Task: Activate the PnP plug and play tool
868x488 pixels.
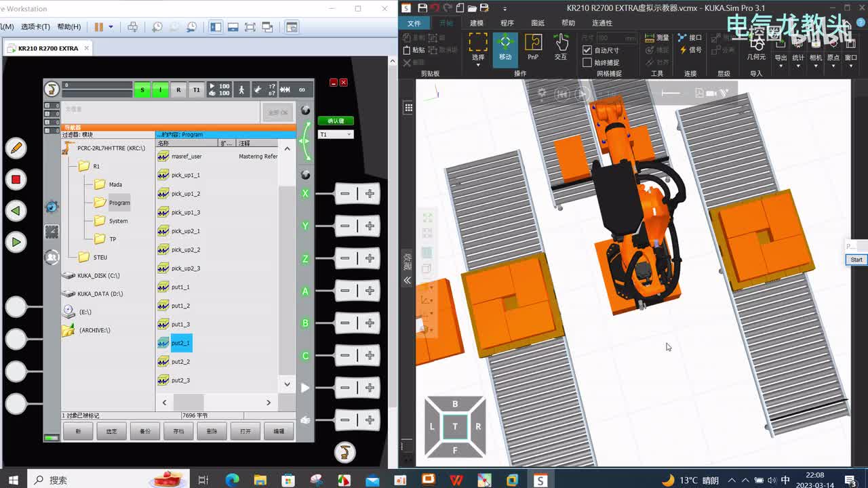Action: pyautogui.click(x=533, y=47)
